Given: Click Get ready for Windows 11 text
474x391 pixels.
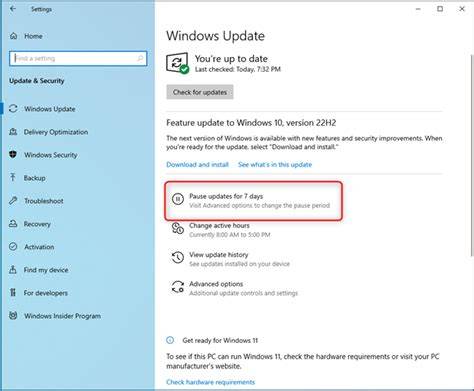Looking at the screenshot, I should point(220,341).
